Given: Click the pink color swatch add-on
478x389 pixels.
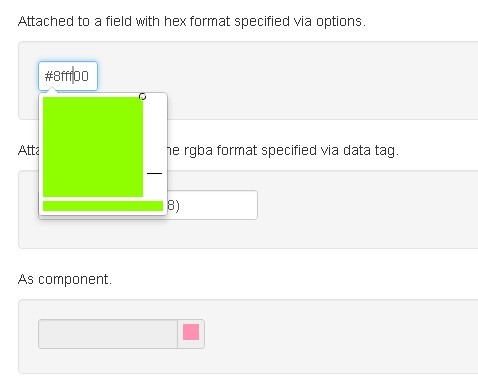Looking at the screenshot, I should click(191, 333).
